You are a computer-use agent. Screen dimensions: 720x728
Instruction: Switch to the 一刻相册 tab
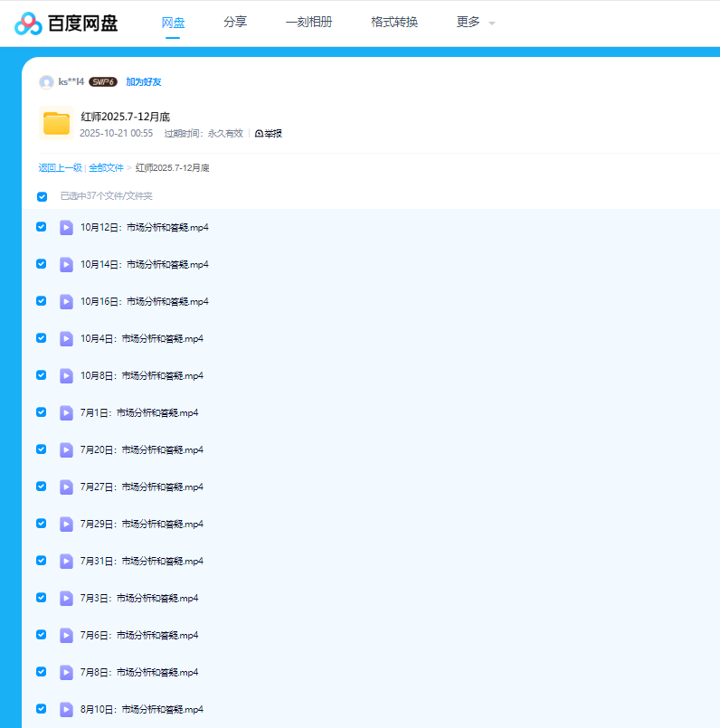308,23
